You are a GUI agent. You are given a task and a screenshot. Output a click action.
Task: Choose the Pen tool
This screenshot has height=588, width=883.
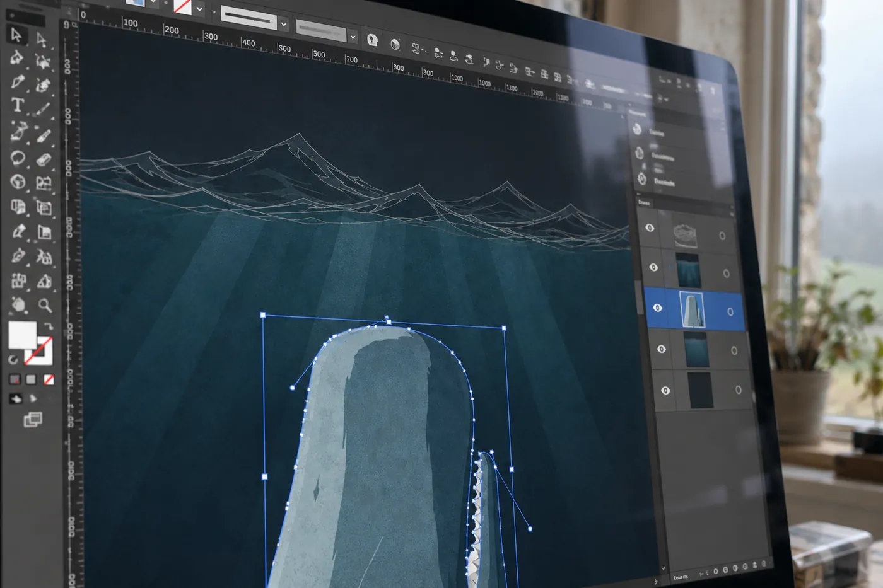[17, 82]
